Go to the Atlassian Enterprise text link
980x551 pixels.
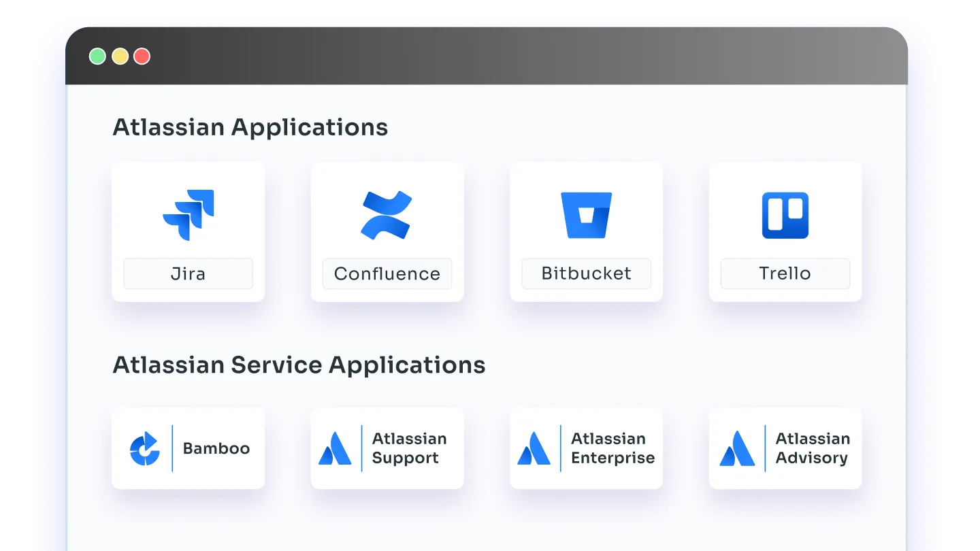click(x=612, y=448)
